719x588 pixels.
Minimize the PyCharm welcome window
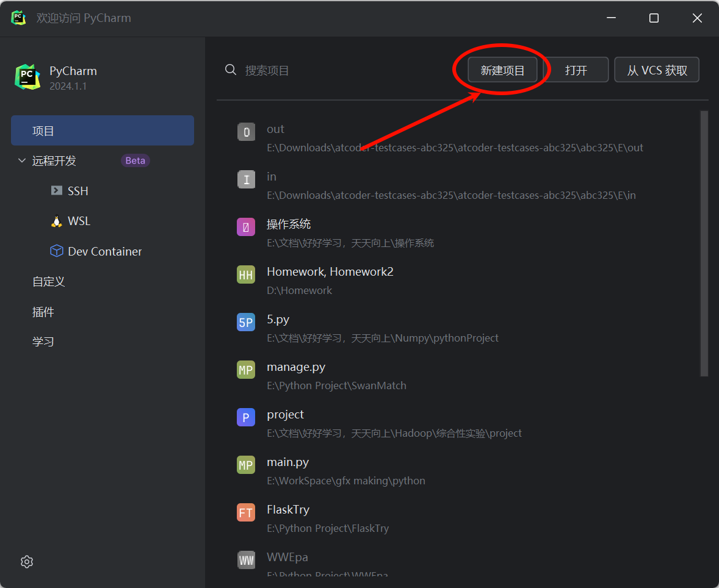611,18
